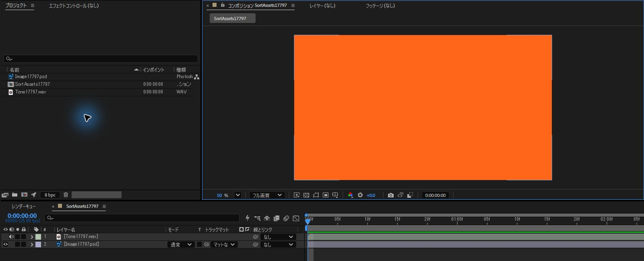
Task: Click the timeline layer search field
Action: [x=142, y=218]
